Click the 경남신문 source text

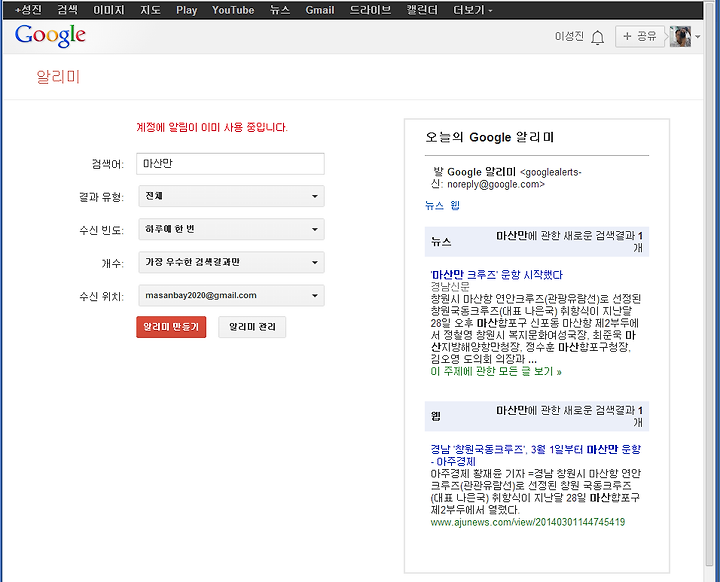pyautogui.click(x=450, y=287)
